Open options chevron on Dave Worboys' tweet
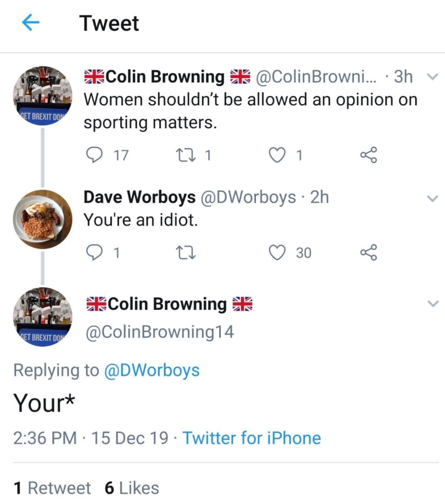 coord(433,199)
